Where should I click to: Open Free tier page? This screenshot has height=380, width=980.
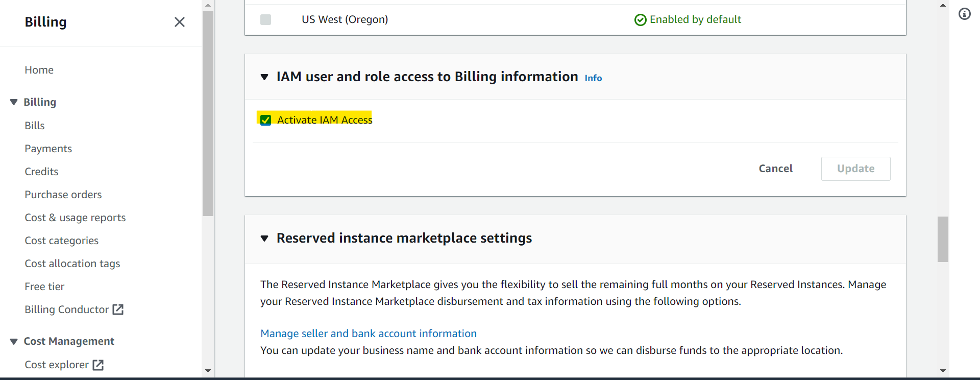click(44, 287)
